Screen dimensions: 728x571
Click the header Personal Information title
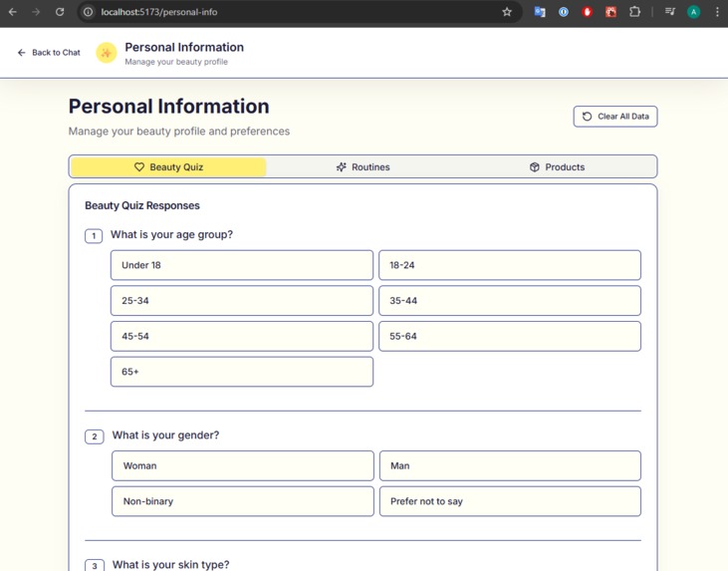click(x=184, y=48)
